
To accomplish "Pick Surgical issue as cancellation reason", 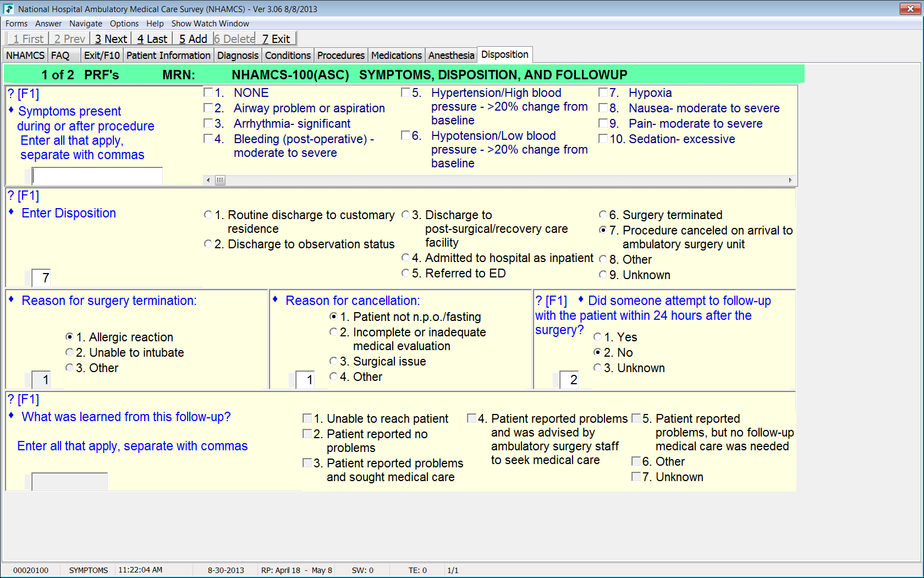I will [x=333, y=361].
